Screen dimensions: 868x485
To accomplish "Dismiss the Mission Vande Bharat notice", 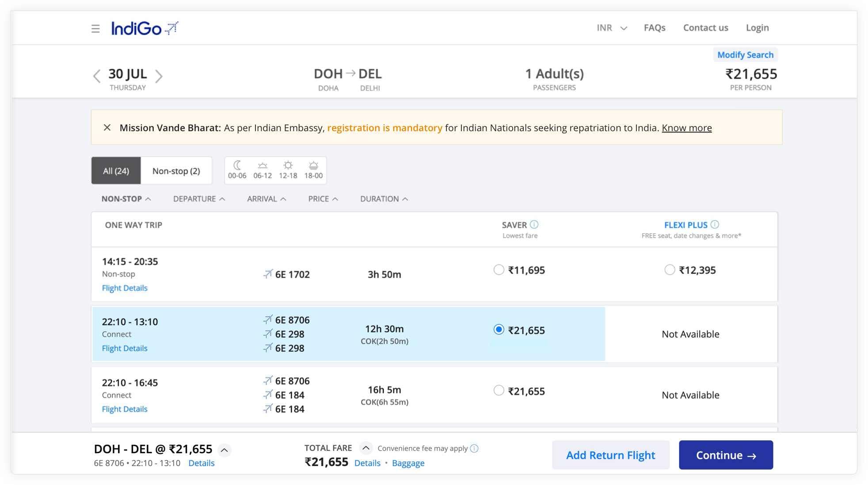I will tap(107, 128).
